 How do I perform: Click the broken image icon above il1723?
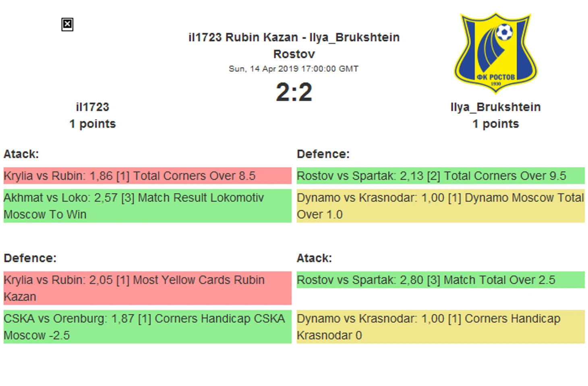click(67, 25)
